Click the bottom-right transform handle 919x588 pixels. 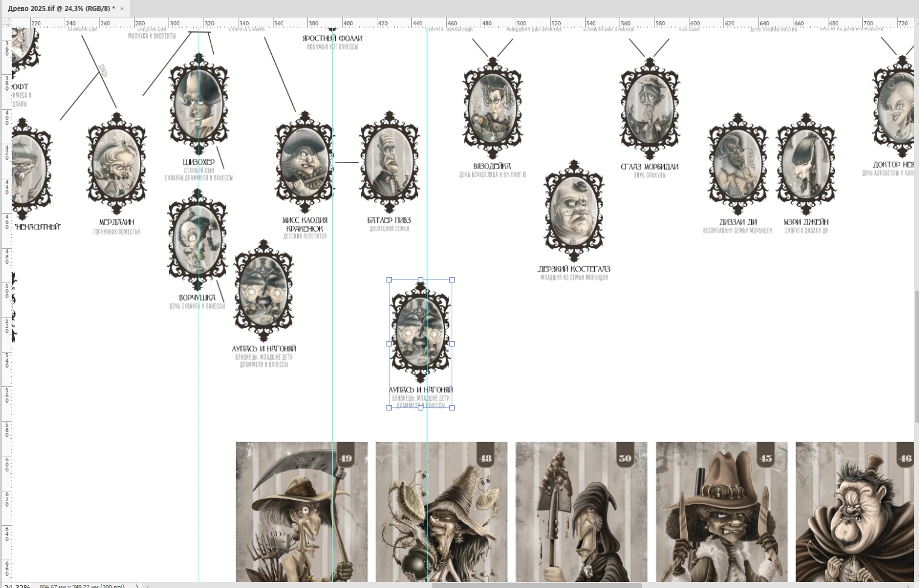[x=452, y=407]
